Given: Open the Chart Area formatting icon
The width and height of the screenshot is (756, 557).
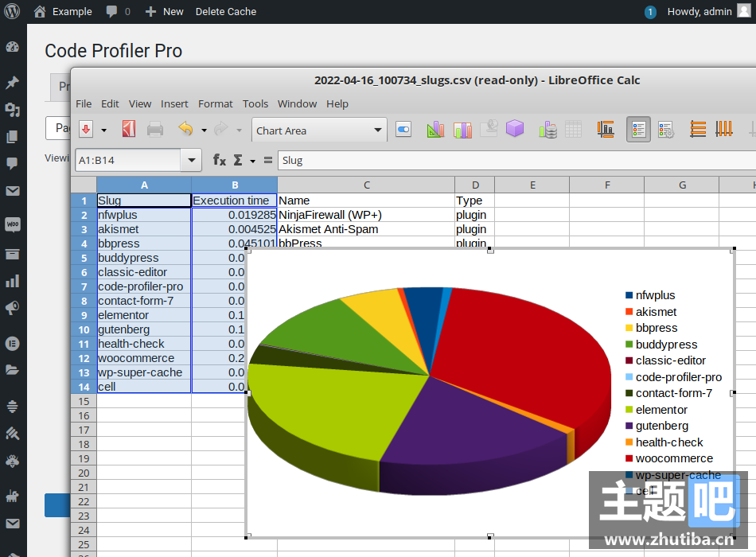Looking at the screenshot, I should (462, 129).
